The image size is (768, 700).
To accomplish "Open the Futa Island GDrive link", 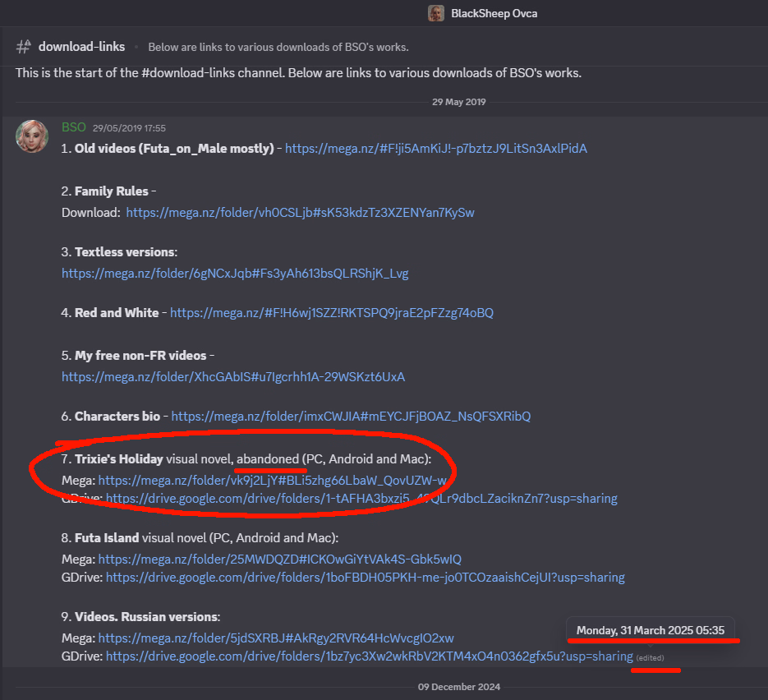I will (365, 578).
